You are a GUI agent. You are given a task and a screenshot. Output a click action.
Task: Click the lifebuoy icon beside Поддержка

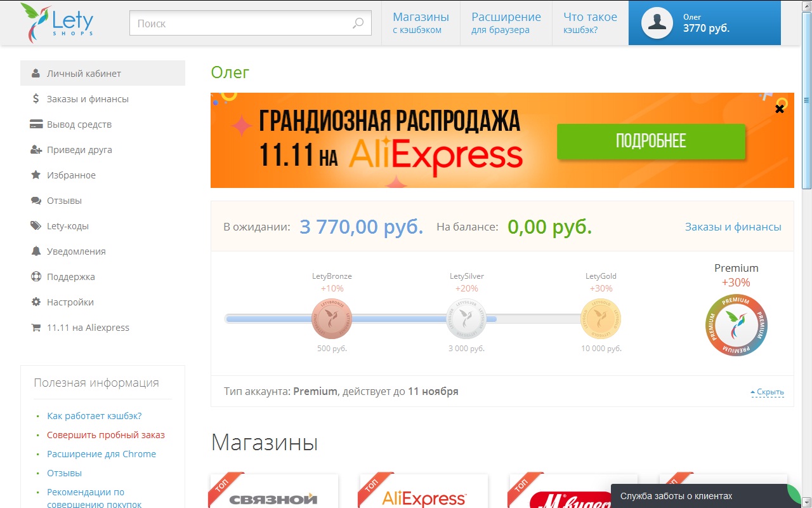pos(36,276)
